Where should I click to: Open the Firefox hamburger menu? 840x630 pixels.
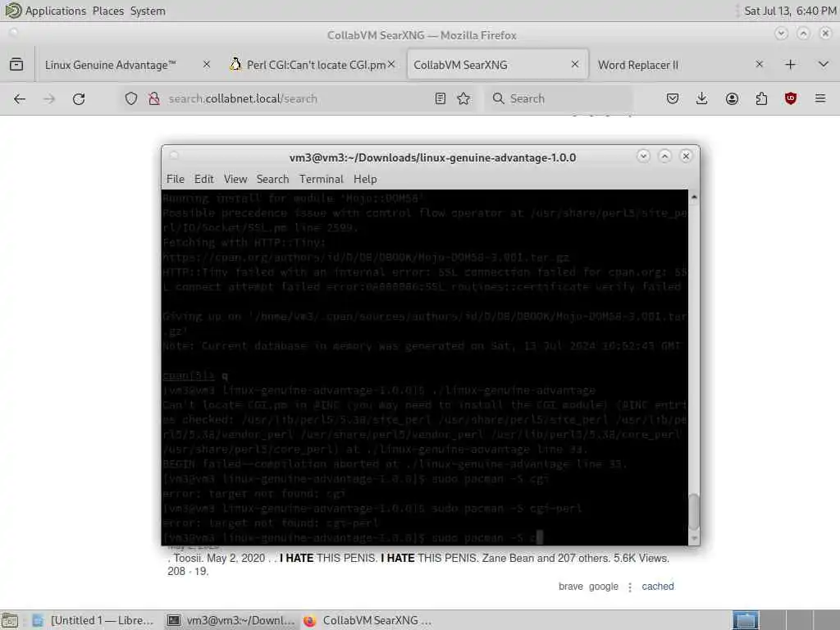(820, 98)
